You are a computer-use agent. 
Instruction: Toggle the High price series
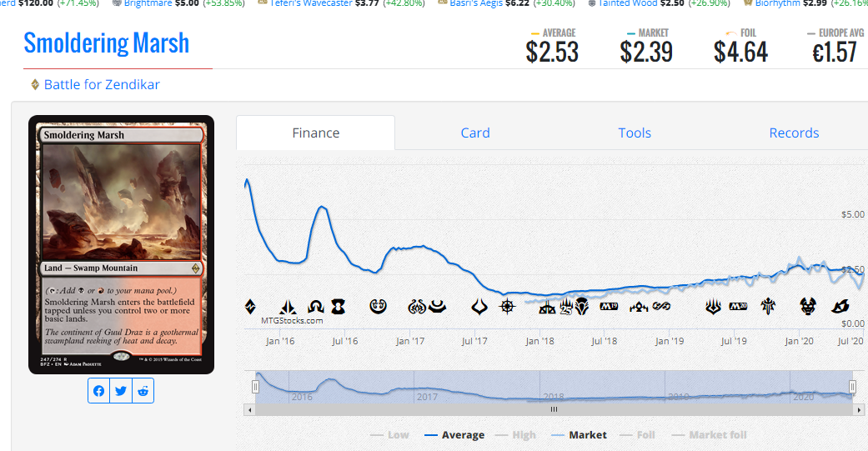[x=515, y=435]
